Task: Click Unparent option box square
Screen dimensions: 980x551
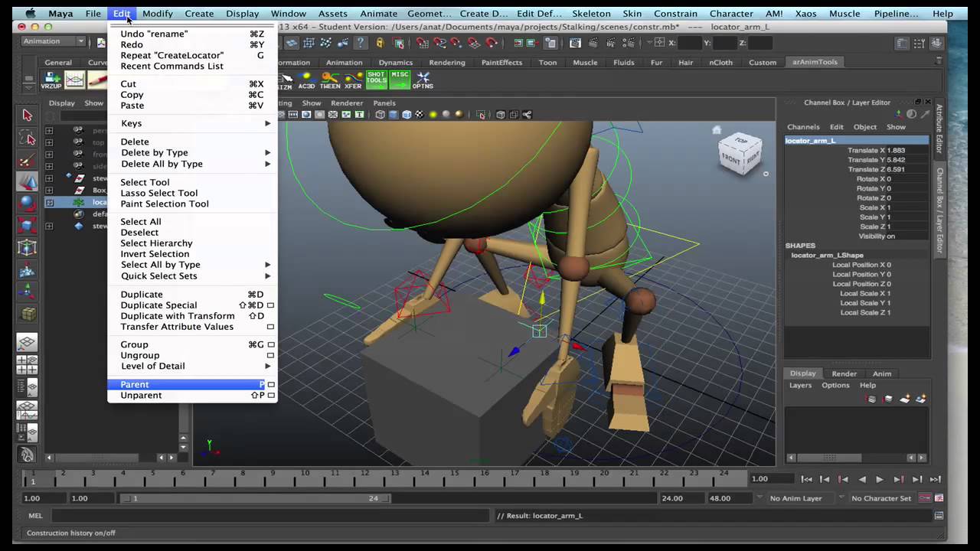Action: [x=270, y=396]
